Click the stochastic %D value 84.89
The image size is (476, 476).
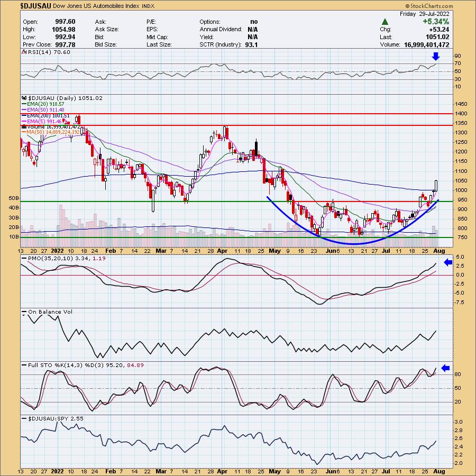135,365
